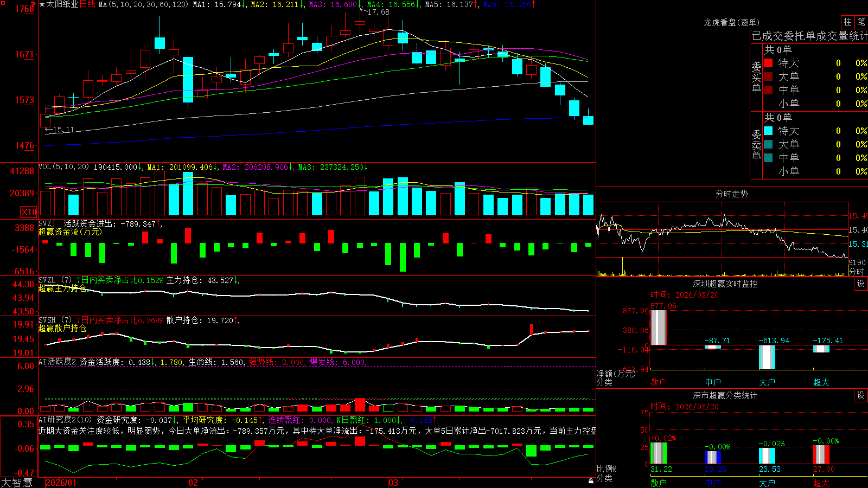Switch order view to 柱 bar mode
The height and width of the screenshot is (488, 868).
[x=847, y=22]
